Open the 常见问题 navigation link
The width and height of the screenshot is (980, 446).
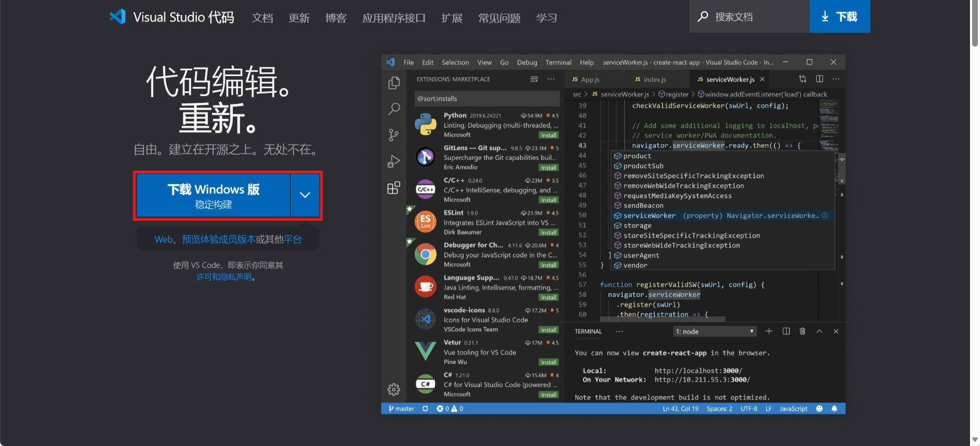tap(499, 18)
